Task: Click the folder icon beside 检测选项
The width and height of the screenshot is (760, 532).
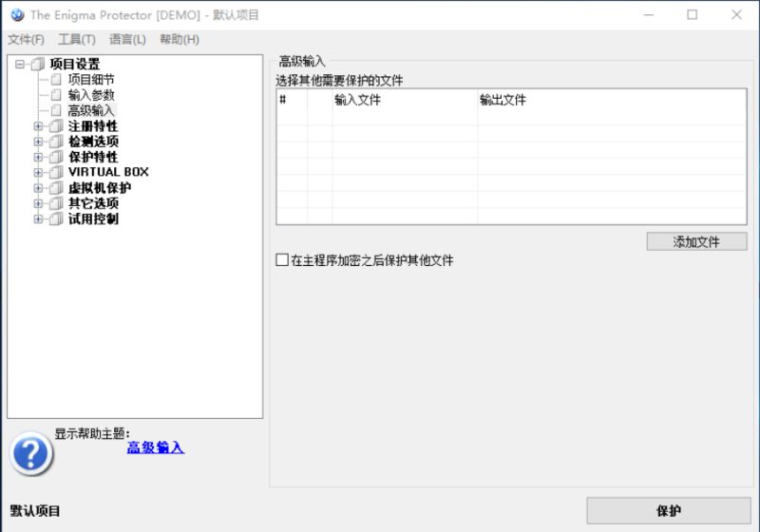Action: point(56,142)
